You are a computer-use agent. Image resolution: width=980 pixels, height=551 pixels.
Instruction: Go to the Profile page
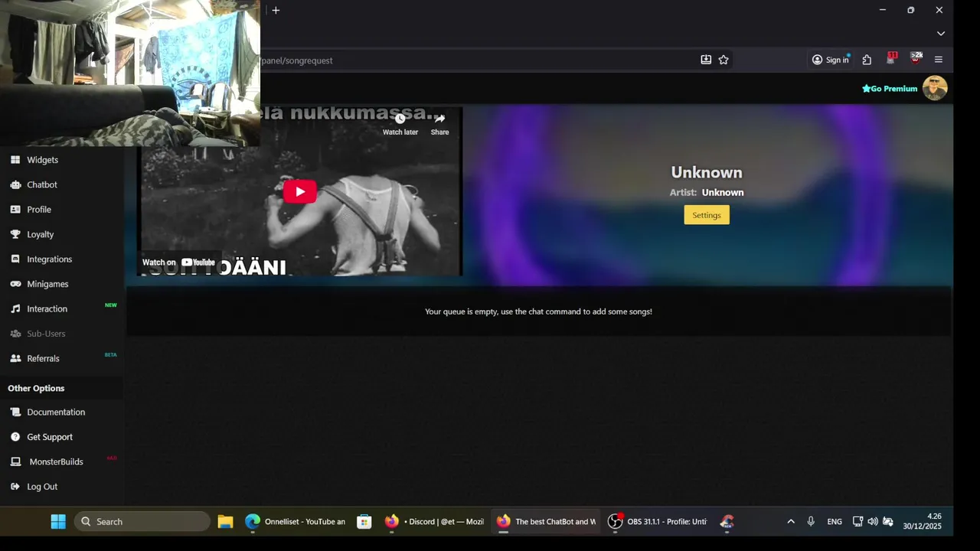[x=39, y=210]
